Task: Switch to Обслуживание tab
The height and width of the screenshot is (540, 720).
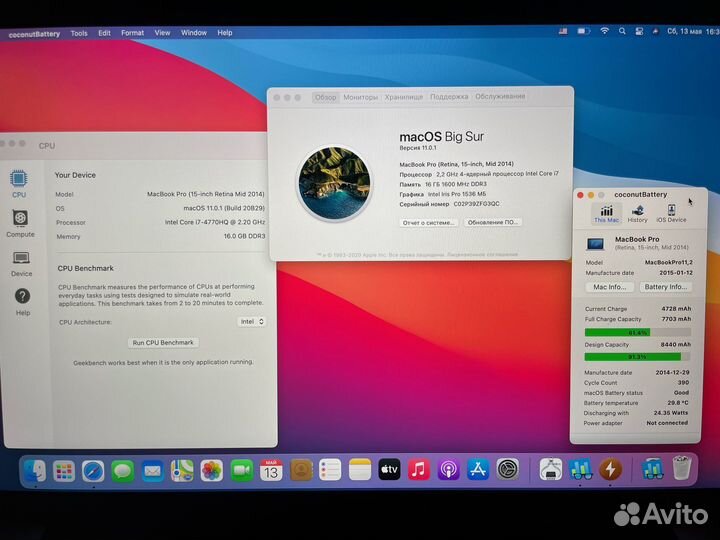Action: [500, 96]
